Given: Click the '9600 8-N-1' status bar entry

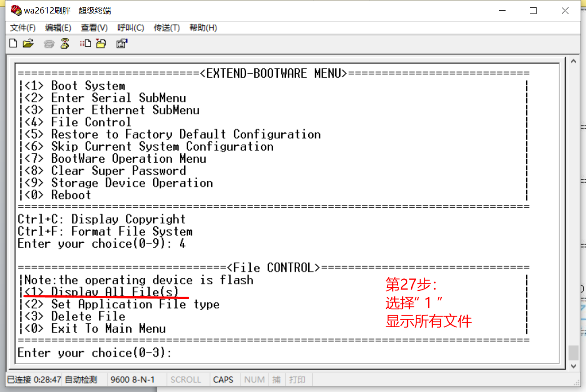Looking at the screenshot, I should click(x=133, y=380).
